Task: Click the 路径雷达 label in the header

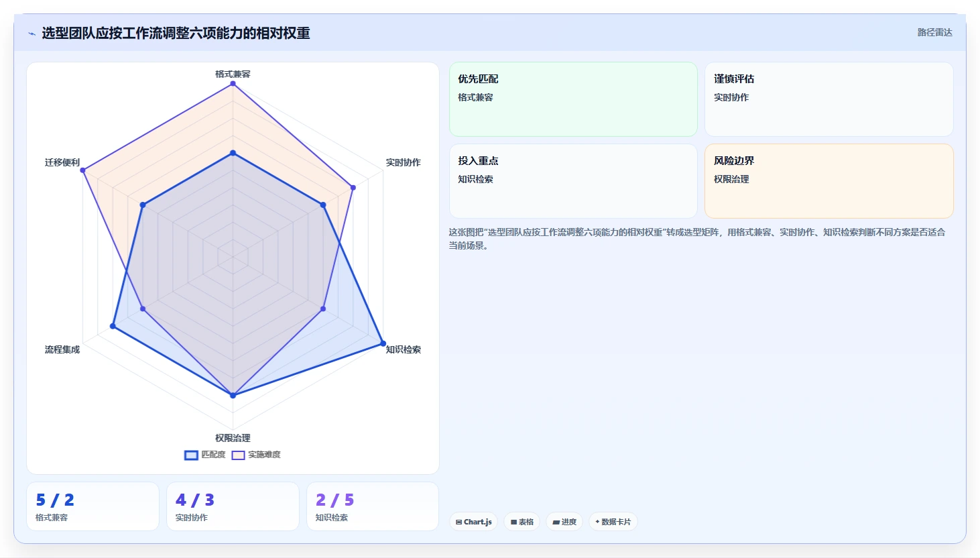Action: (x=934, y=32)
